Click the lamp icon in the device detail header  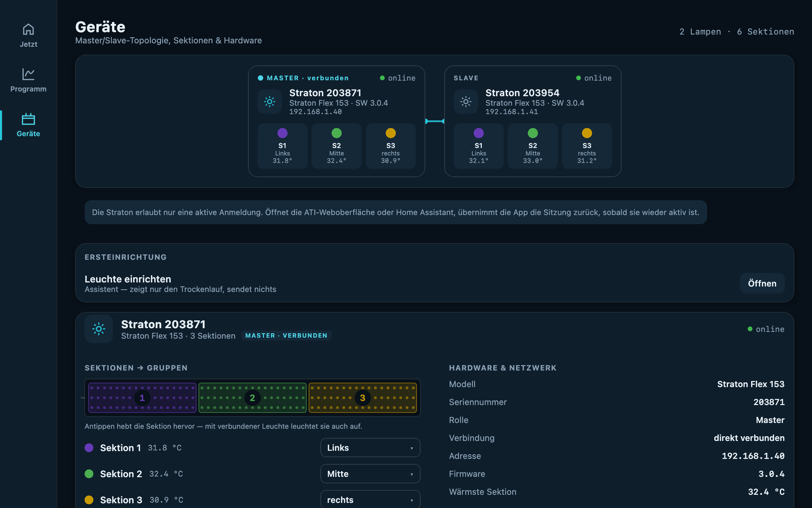tap(99, 329)
